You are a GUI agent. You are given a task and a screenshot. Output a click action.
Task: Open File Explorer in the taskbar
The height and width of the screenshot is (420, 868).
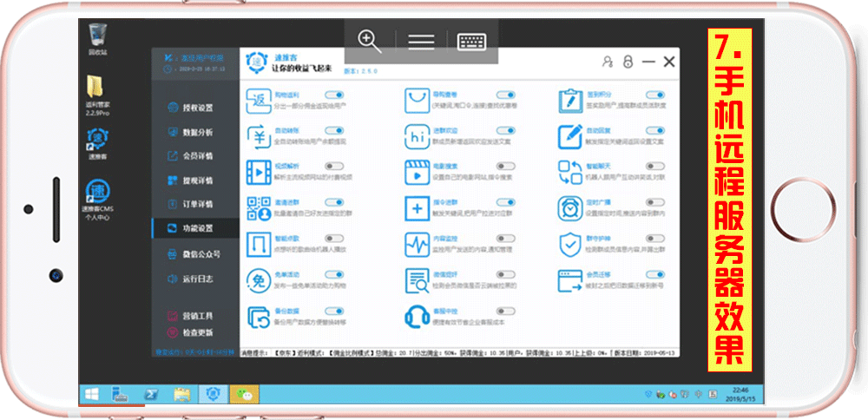coord(181,394)
